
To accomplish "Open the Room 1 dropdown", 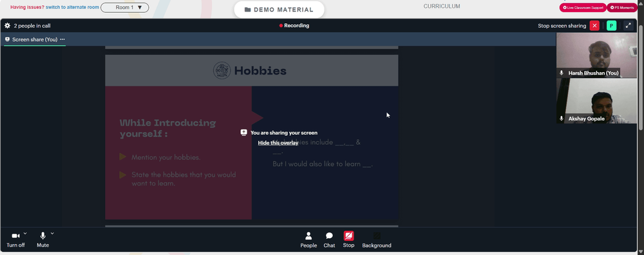I will tap(125, 7).
